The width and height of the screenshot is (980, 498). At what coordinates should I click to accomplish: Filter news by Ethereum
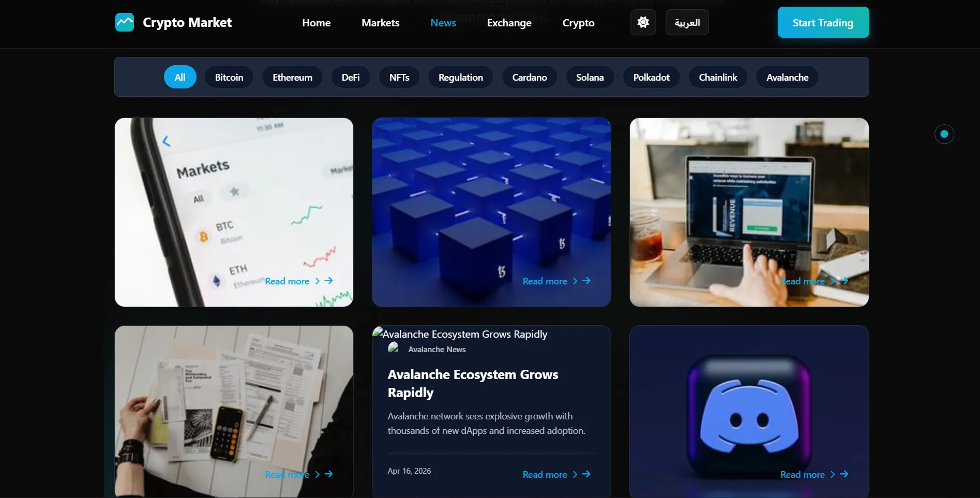point(293,77)
